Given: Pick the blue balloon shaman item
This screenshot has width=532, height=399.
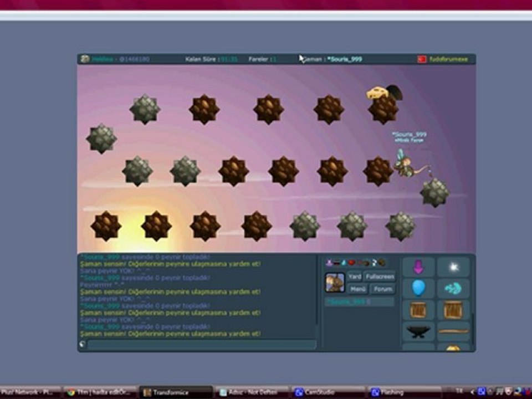Looking at the screenshot, I should click(x=418, y=288).
